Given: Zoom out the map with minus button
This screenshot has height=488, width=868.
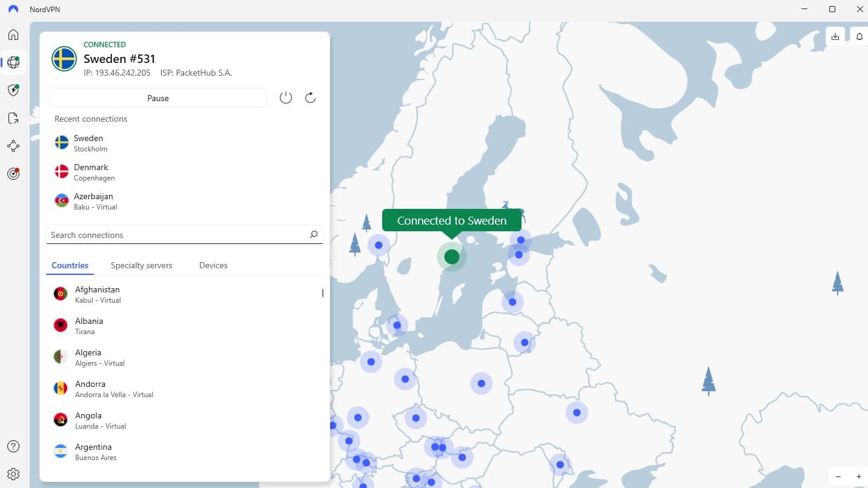Looking at the screenshot, I should click(x=839, y=476).
